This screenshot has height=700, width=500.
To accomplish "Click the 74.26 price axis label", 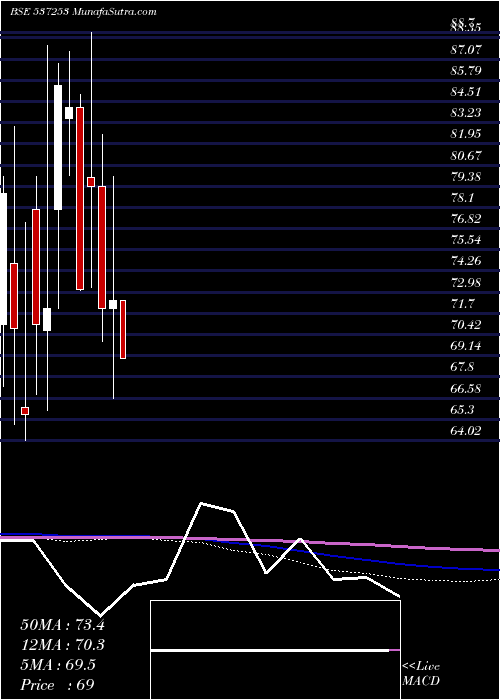I will [x=466, y=261].
